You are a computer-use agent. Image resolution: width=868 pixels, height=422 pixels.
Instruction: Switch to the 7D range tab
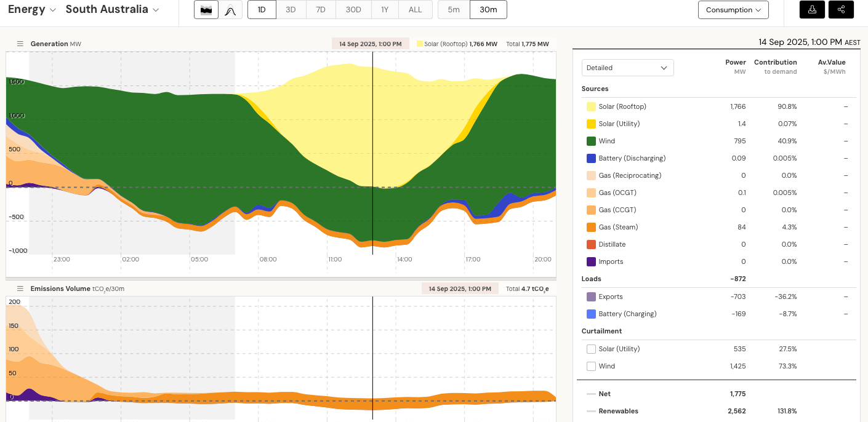pyautogui.click(x=321, y=10)
